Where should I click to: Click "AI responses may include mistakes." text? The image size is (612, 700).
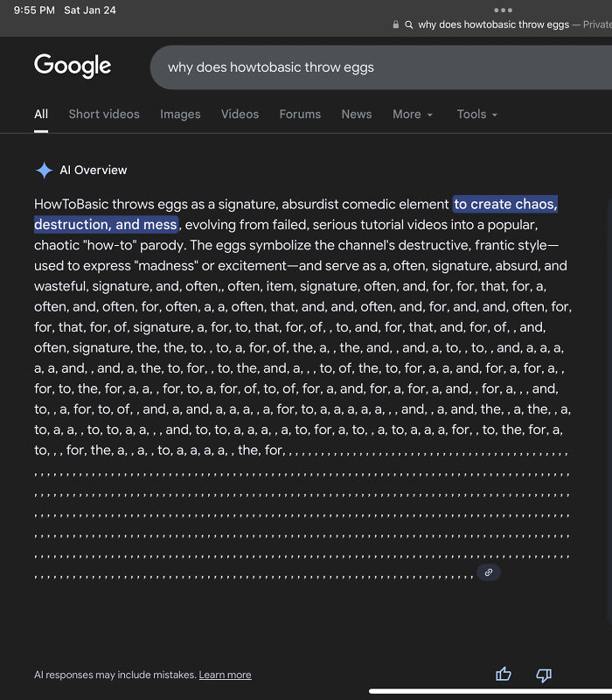[115, 675]
